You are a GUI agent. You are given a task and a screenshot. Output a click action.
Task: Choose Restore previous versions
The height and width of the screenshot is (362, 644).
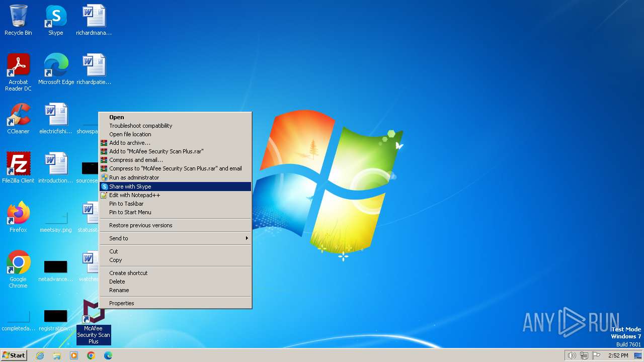175,225
